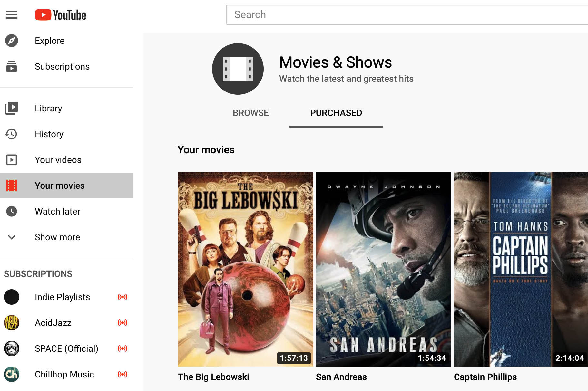Click the Your videos play icon
Viewport: 588px width, 391px height.
tap(12, 160)
